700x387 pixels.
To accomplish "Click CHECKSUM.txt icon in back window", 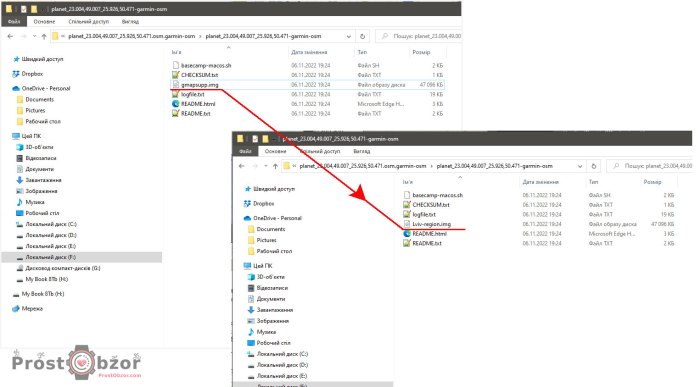I will pos(175,75).
